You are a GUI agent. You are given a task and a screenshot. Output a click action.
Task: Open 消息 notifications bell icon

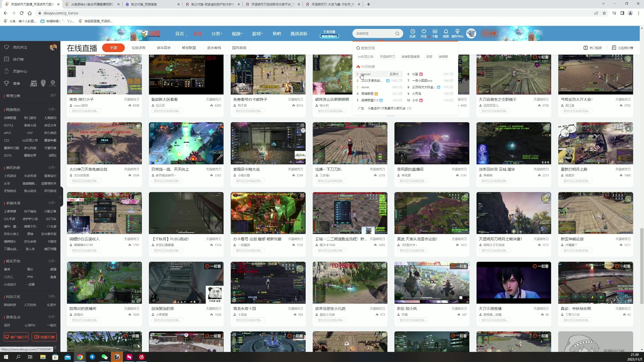pos(446,32)
